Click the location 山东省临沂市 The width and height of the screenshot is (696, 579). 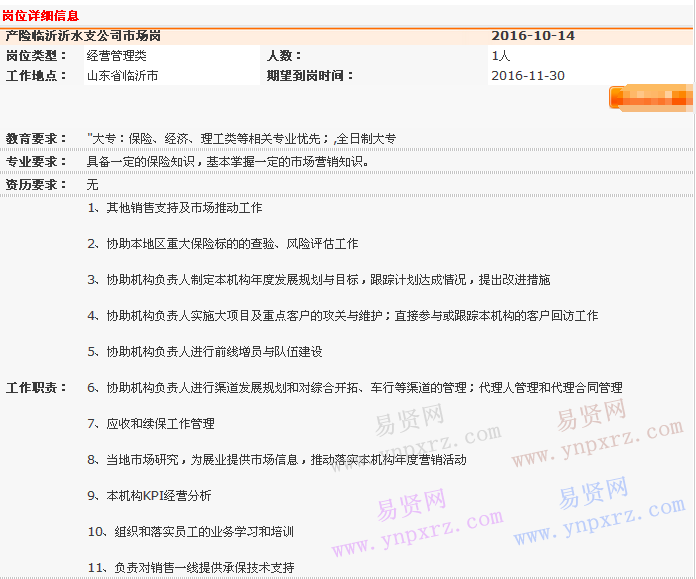coord(123,76)
